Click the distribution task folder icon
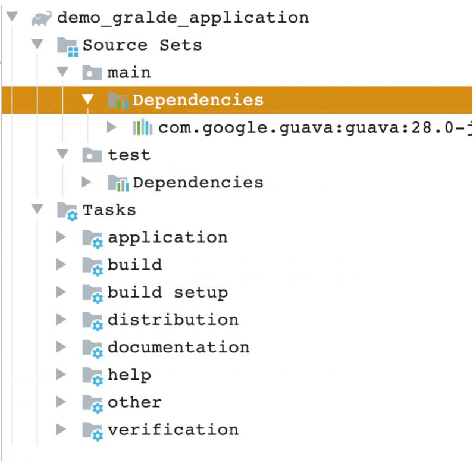 click(x=92, y=321)
